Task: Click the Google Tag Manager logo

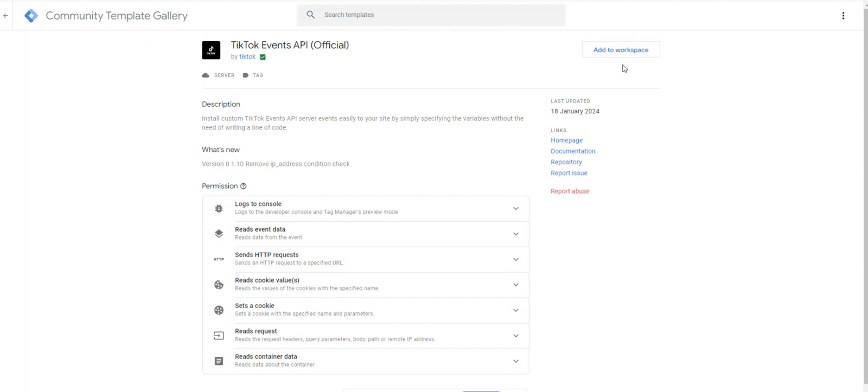Action: (x=31, y=16)
